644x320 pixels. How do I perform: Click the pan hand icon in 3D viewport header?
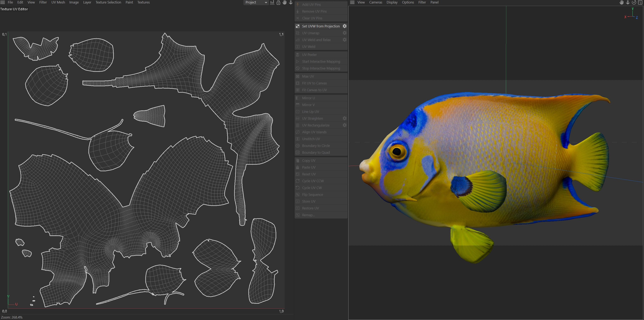pos(622,2)
